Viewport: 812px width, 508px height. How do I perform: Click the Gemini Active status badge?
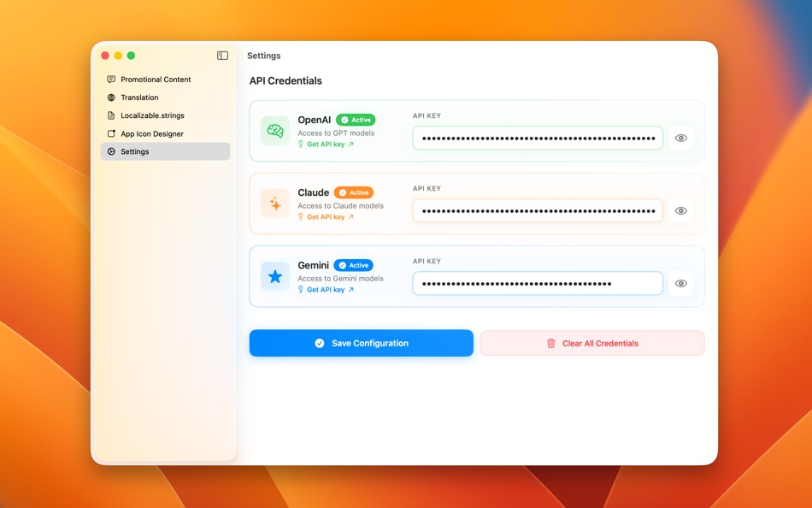coord(353,265)
